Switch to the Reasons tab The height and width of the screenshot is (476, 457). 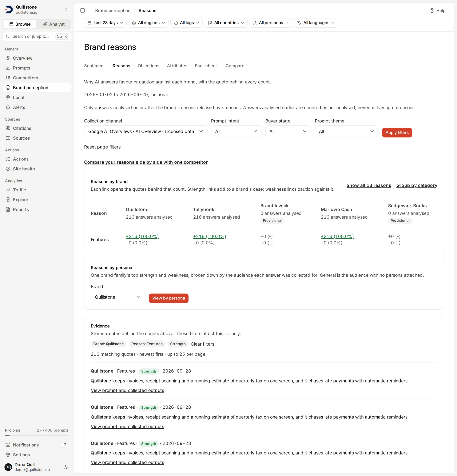click(x=121, y=66)
